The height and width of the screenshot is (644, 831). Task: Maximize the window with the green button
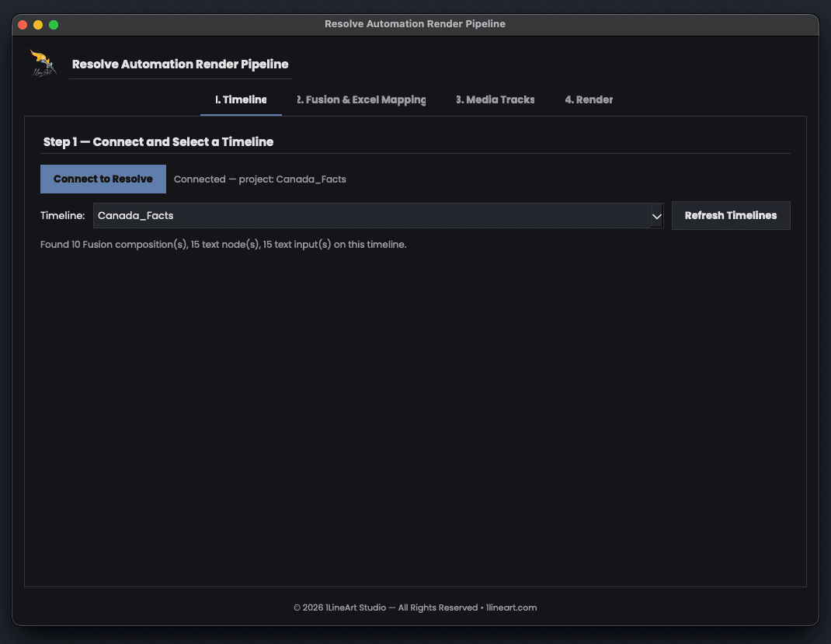pyautogui.click(x=54, y=24)
